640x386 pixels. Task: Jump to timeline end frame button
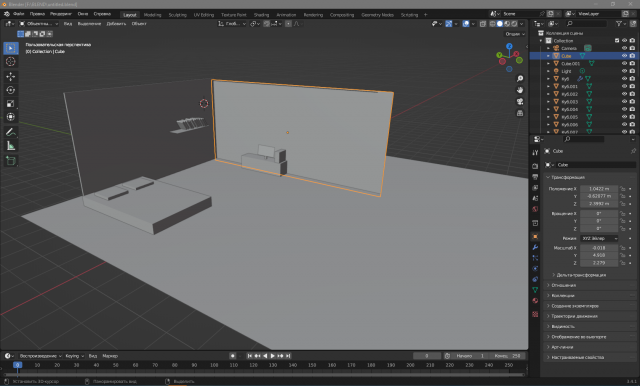coord(288,356)
